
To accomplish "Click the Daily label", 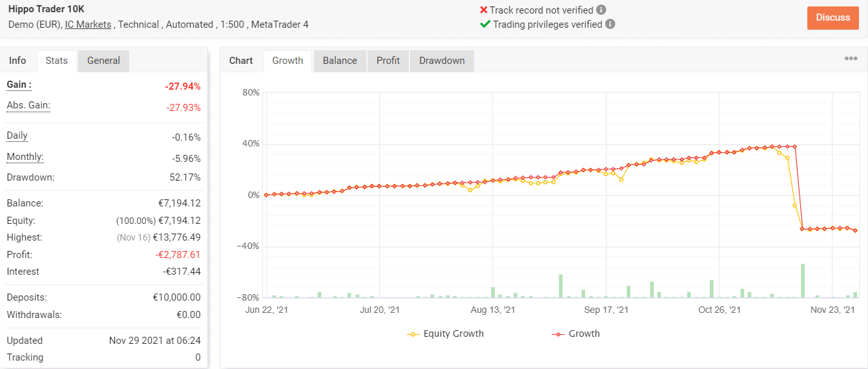I will [x=17, y=135].
